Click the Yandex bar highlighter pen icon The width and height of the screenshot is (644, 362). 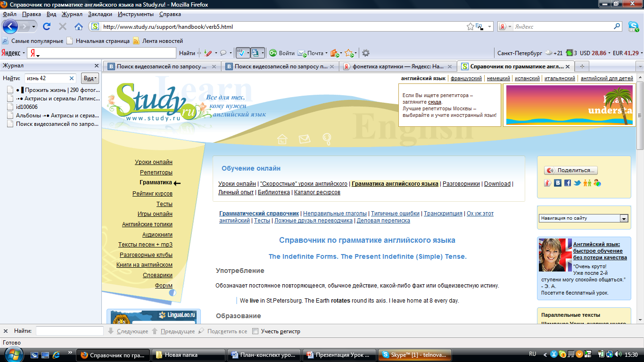click(x=207, y=53)
